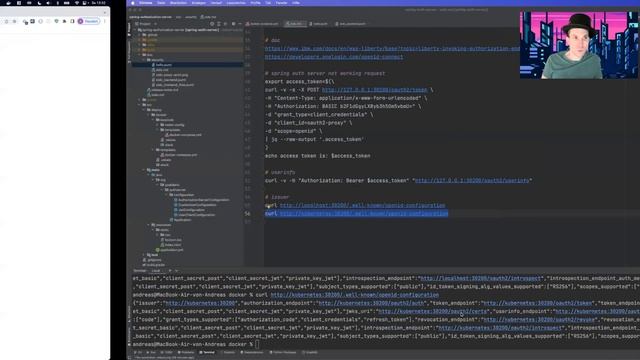Open the browser extensions puzzle icon
This screenshot has height=360, width=640.
coord(64,21)
